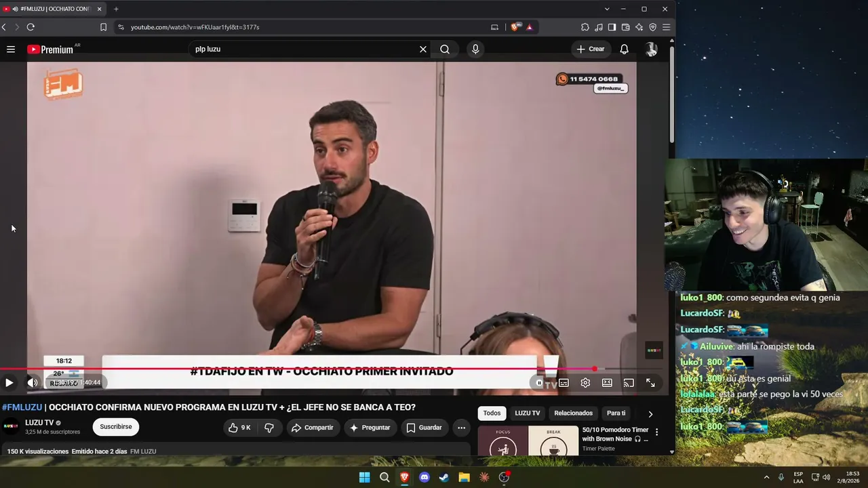This screenshot has height=488, width=868.
Task: Open OBS Studio from the taskbar
Action: click(x=504, y=477)
